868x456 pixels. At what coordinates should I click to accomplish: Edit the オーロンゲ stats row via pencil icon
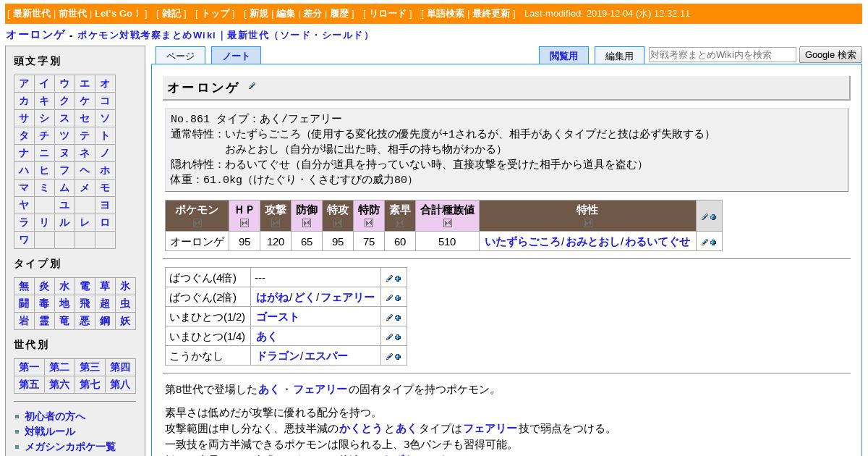705,242
